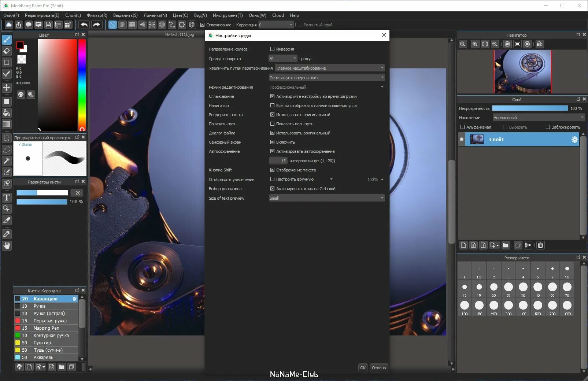
Task: Select the Move tool
Action: pos(7,87)
